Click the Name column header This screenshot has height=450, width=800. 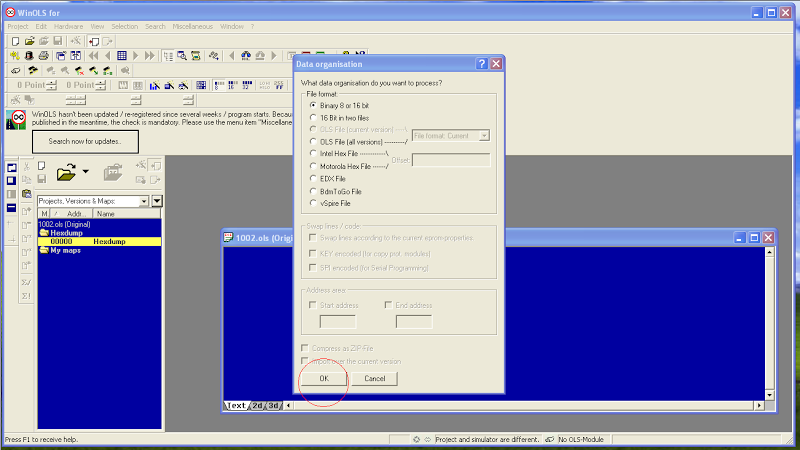127,214
